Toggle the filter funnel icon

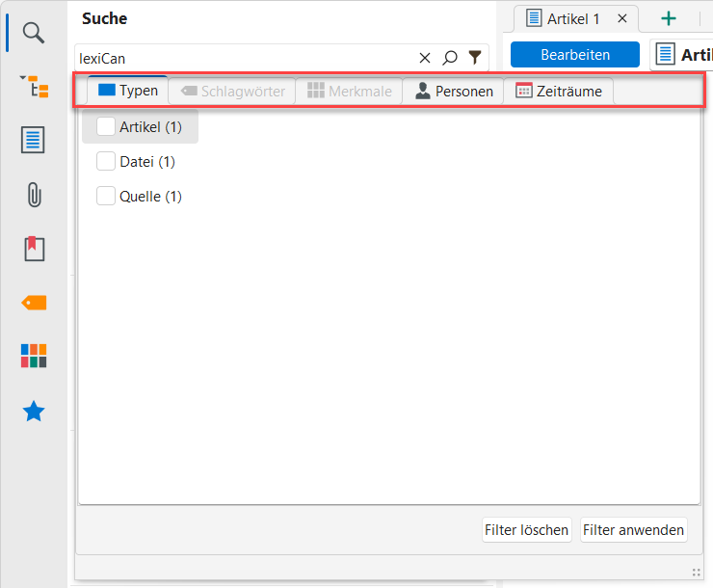tap(475, 58)
